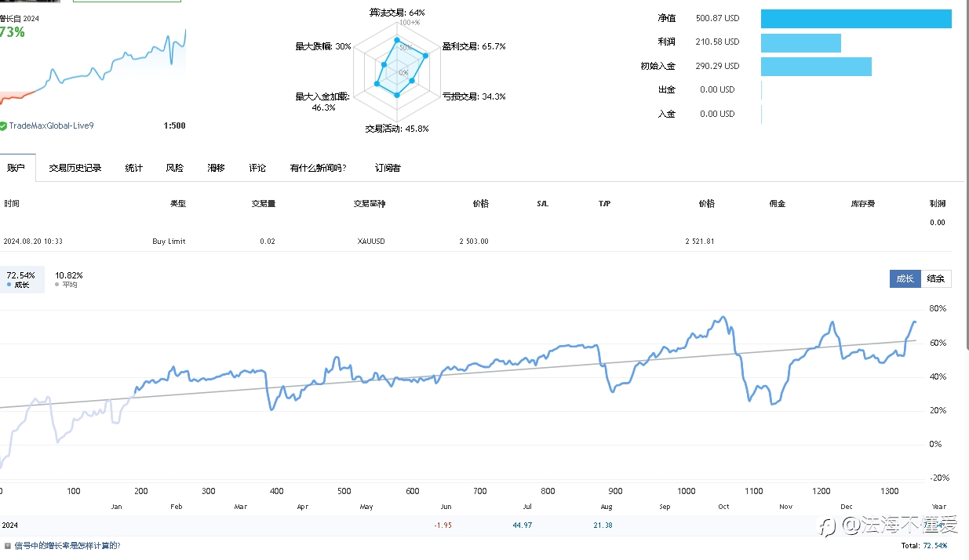The image size is (969, 560).
Task: Click the icon before the growth calculation question
Action: 7,546
